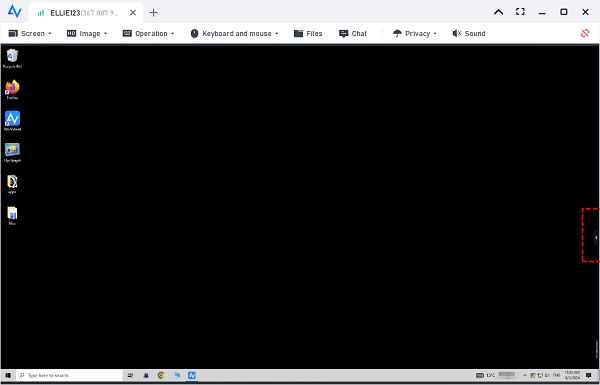Open the Chat window
This screenshot has height=385, width=600.
click(353, 33)
